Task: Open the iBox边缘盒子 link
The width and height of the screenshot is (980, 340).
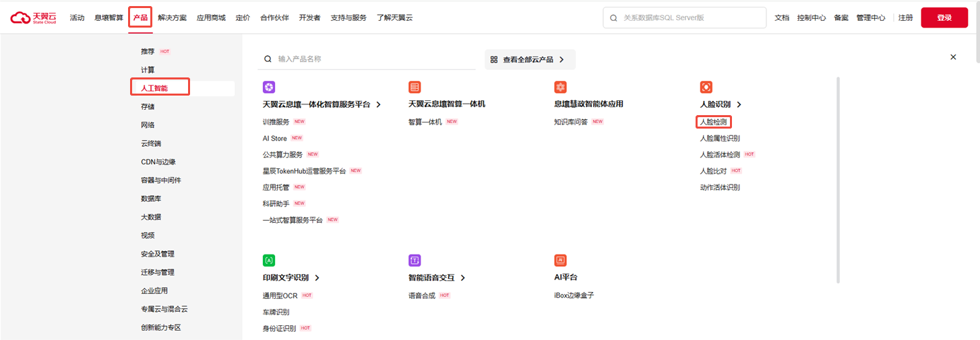Action: [574, 296]
